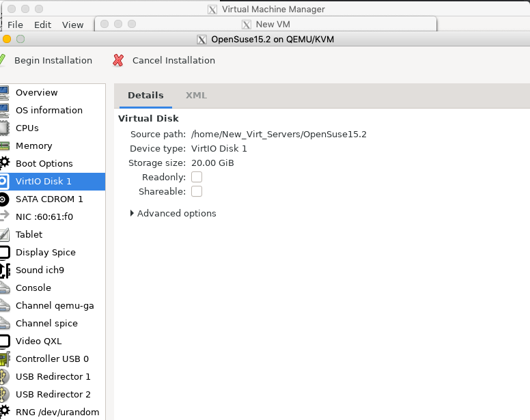Viewport: 530px width, 420px height.
Task: Open the File menu in Virtual Machine Manager
Action: [x=15, y=25]
